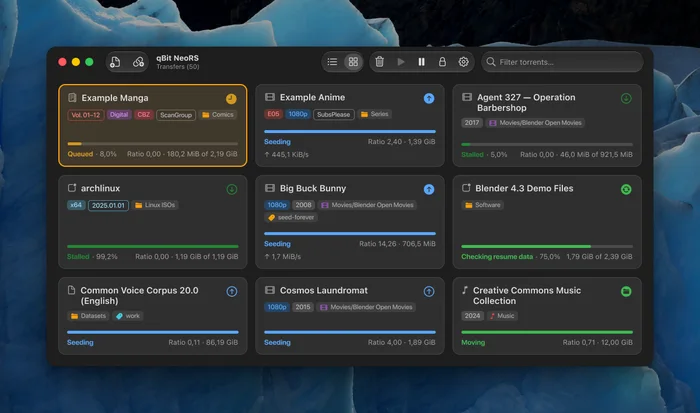Image resolution: width=700 pixels, height=413 pixels.
Task: Click download status icon on archlinux
Action: click(232, 189)
